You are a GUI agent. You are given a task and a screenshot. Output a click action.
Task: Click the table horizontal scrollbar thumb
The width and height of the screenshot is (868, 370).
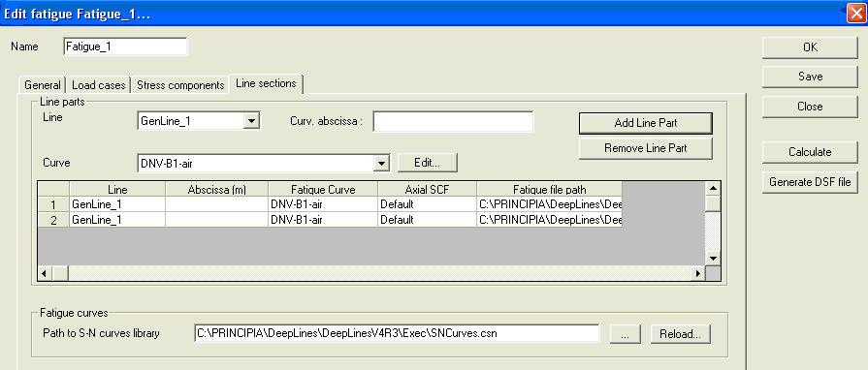click(60, 273)
